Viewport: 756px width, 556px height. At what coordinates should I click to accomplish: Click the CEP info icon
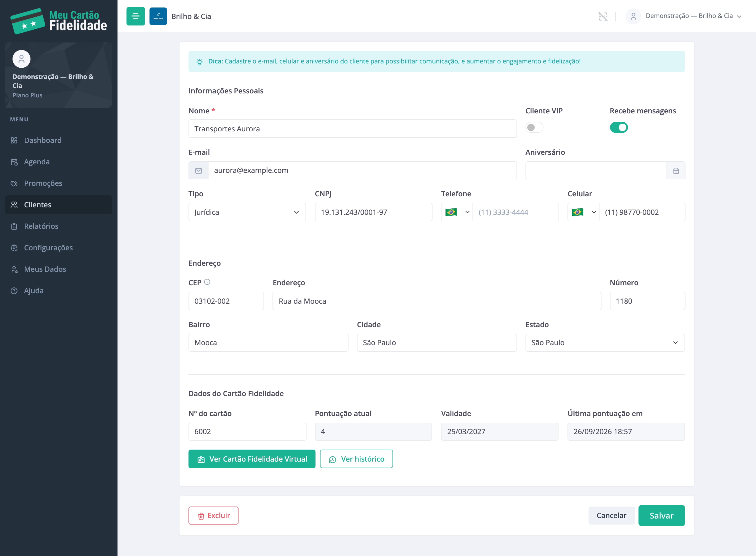point(207,282)
